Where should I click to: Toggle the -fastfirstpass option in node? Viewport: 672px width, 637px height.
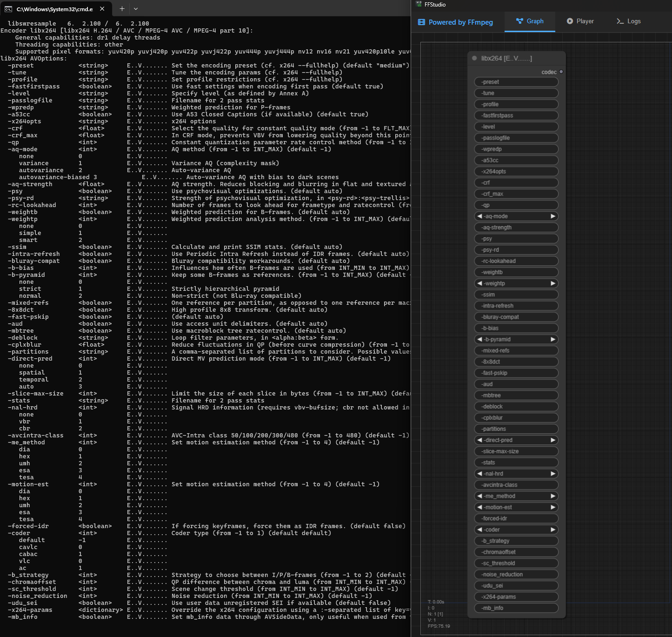tap(516, 115)
